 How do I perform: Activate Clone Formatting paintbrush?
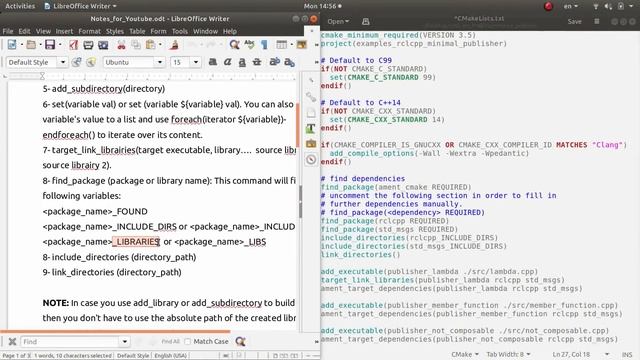174,44
